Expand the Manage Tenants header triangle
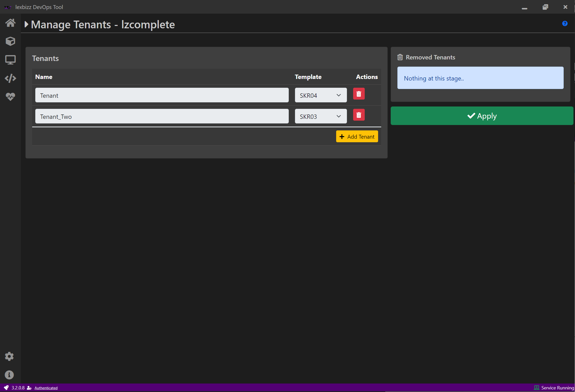575x392 pixels. [26, 24]
